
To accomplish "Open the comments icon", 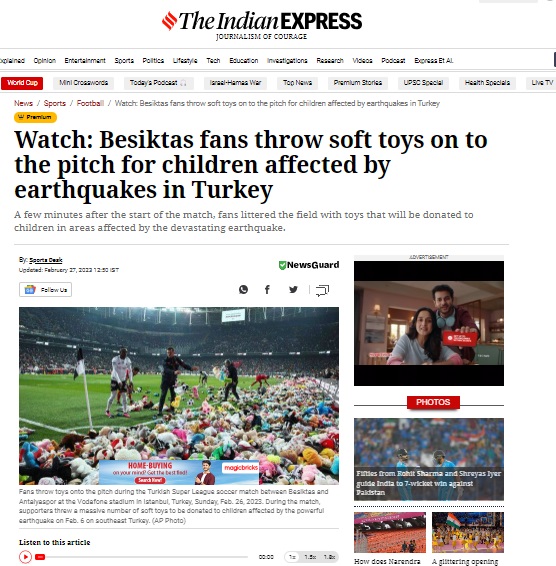I will point(322,290).
